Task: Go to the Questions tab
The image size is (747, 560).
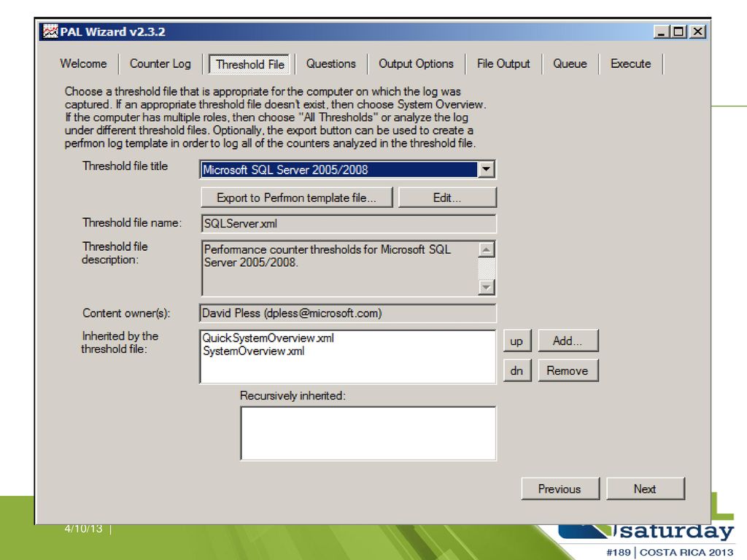Action: [330, 64]
